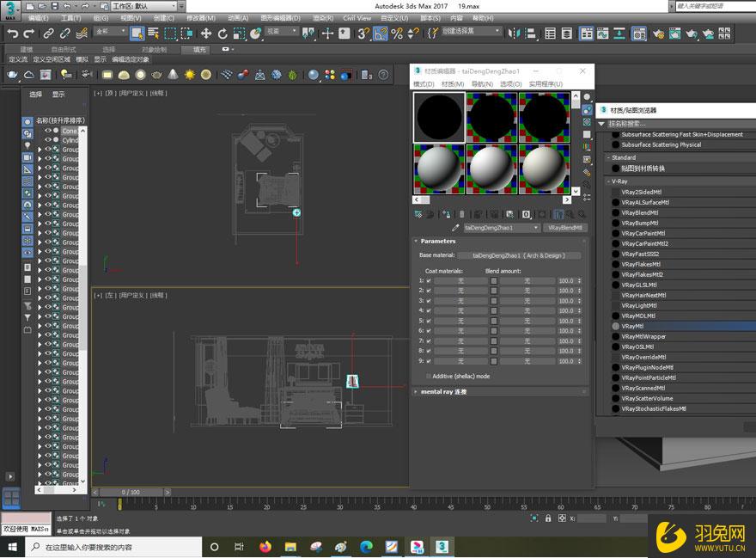Screen dimensions: 756x558
Task: Toggle Angle Snap on the main toolbar
Action: click(x=379, y=34)
